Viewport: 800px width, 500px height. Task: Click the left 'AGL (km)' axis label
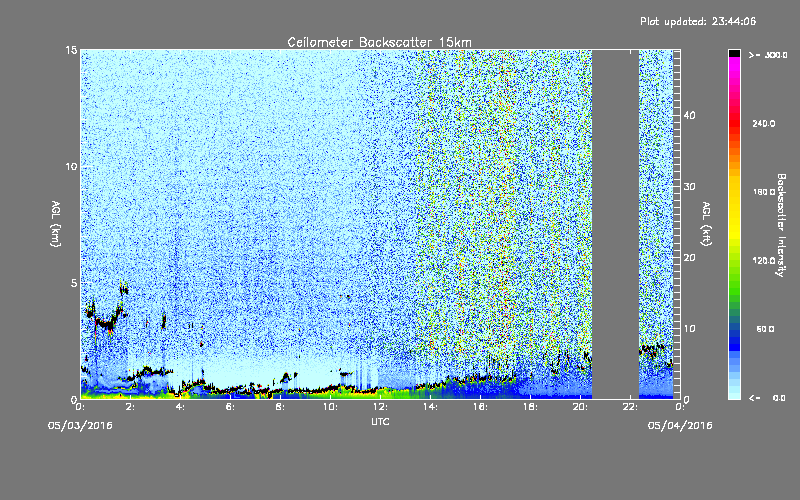(56, 223)
